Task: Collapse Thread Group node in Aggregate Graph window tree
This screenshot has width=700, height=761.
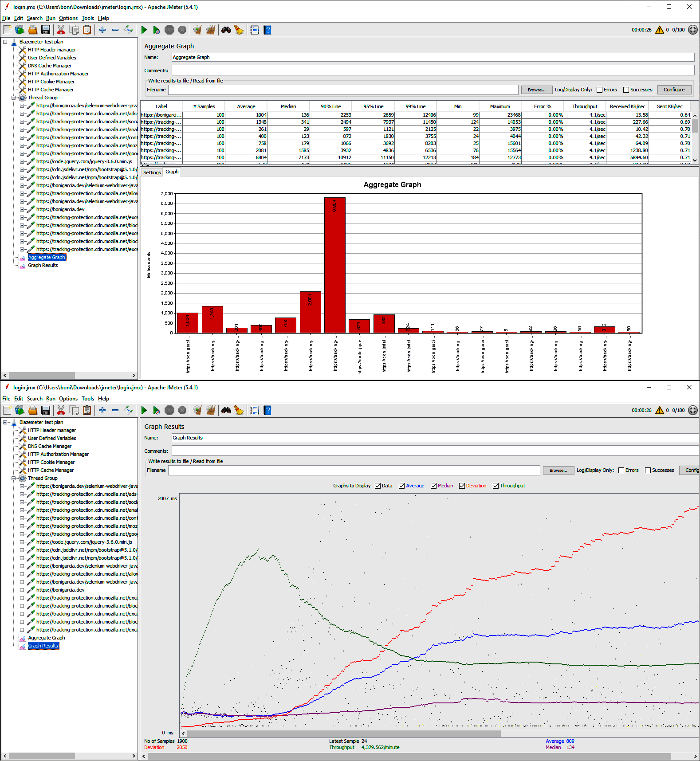Action: click(14, 98)
